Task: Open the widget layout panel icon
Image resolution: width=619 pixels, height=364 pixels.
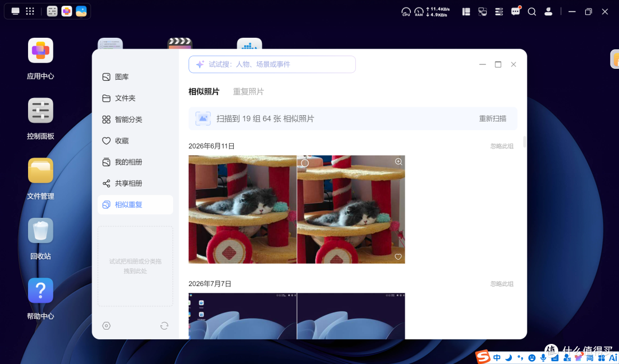Action: [466, 12]
